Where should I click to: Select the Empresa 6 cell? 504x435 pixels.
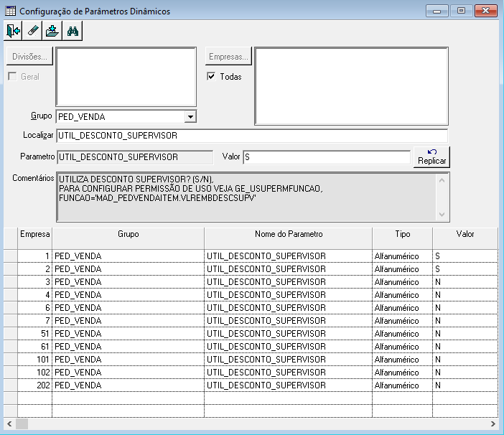34,307
